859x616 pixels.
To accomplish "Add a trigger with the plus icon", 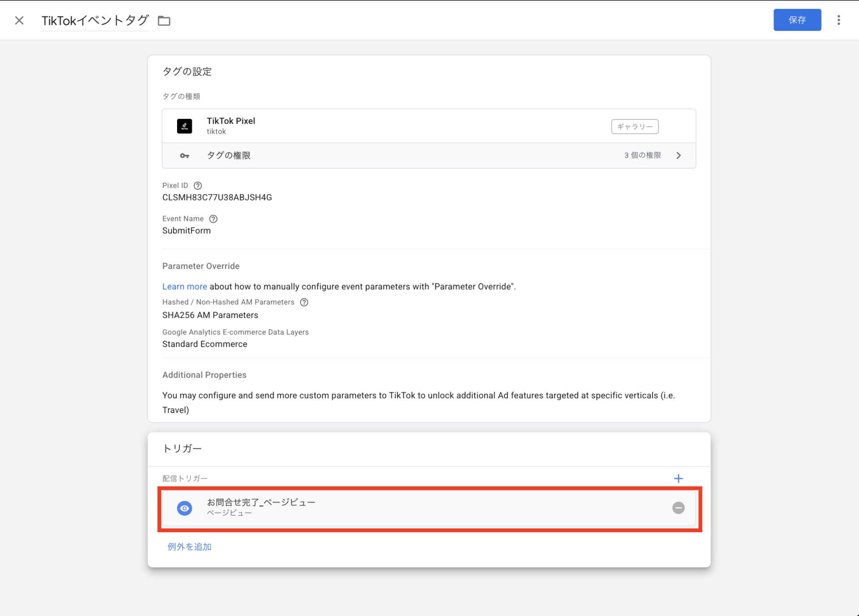I will click(678, 479).
